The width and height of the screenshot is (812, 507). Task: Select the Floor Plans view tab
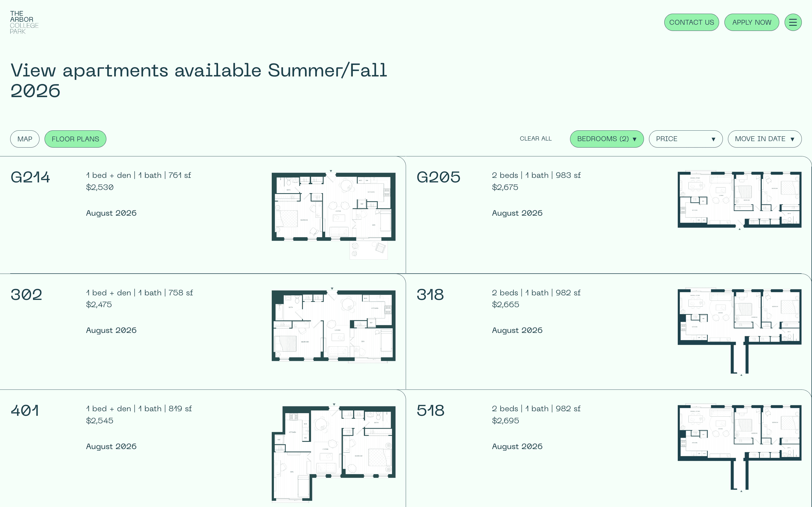(75, 139)
